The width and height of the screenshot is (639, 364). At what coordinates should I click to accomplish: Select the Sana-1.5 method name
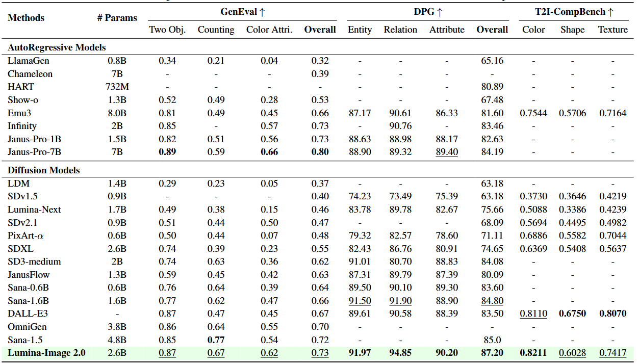tap(24, 340)
